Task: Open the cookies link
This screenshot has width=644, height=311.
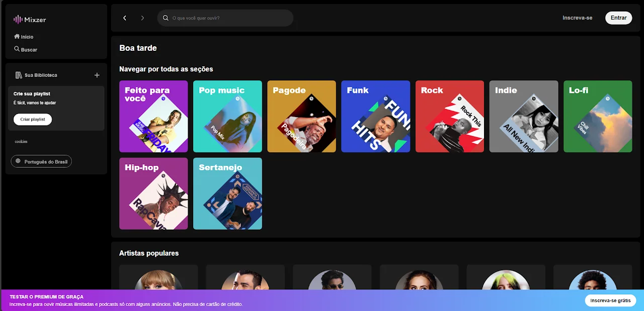Action: pos(21,142)
